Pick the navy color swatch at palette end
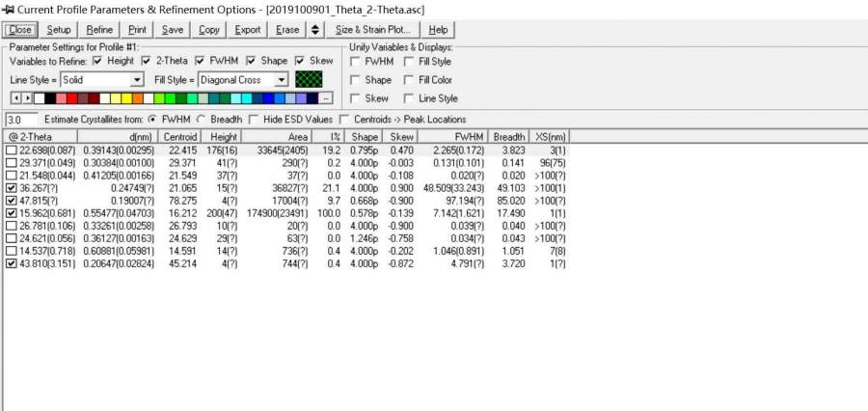Screen dimensions: 868x411 click(312, 98)
